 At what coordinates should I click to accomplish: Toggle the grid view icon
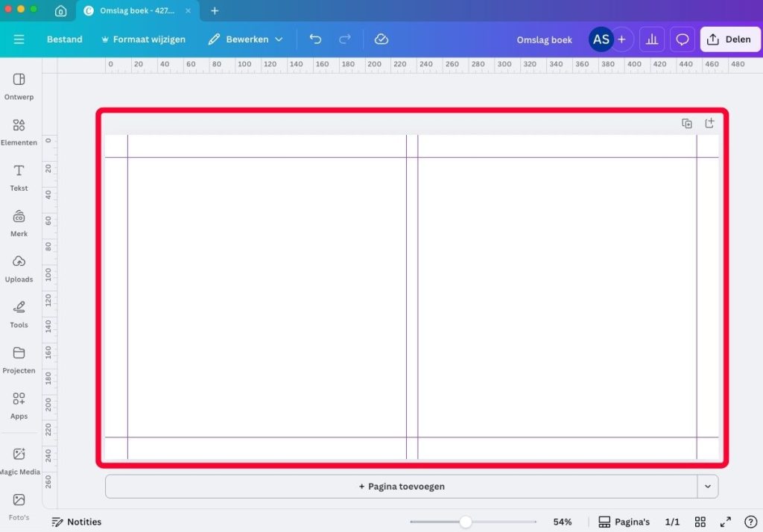click(x=700, y=522)
